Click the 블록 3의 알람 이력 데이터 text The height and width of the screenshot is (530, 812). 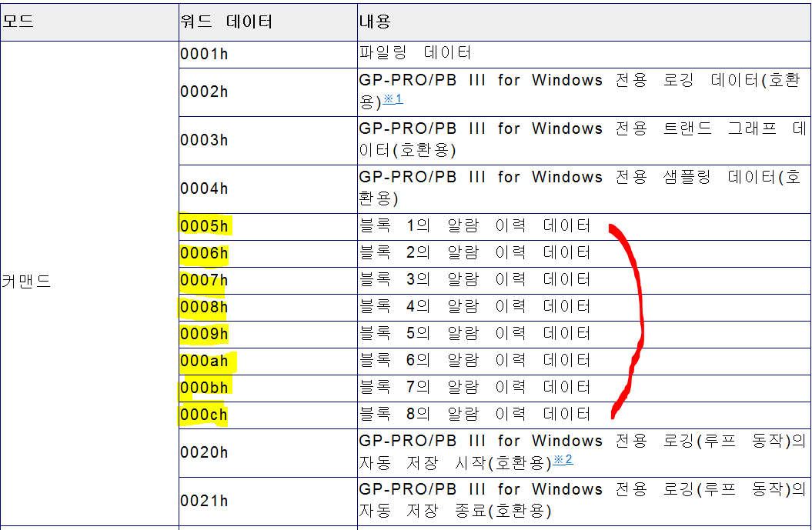(475, 279)
